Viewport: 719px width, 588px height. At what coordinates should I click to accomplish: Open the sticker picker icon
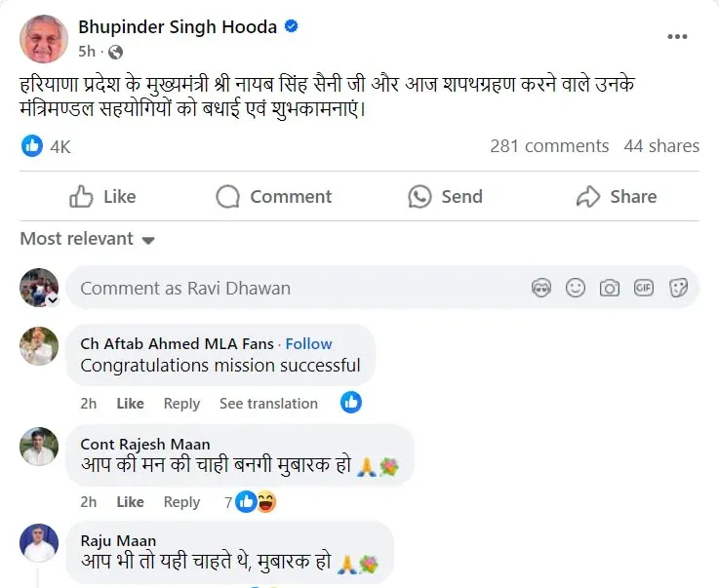[678, 288]
